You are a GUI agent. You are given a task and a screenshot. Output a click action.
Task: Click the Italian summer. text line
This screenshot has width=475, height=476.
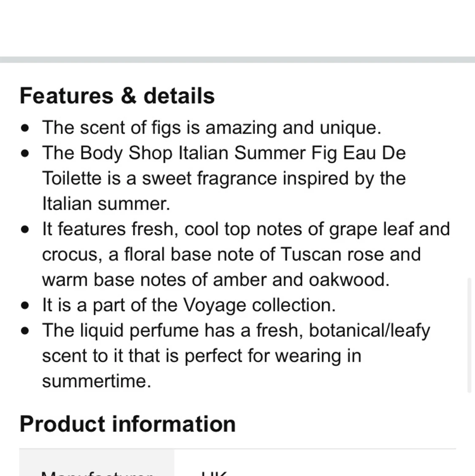106,204
